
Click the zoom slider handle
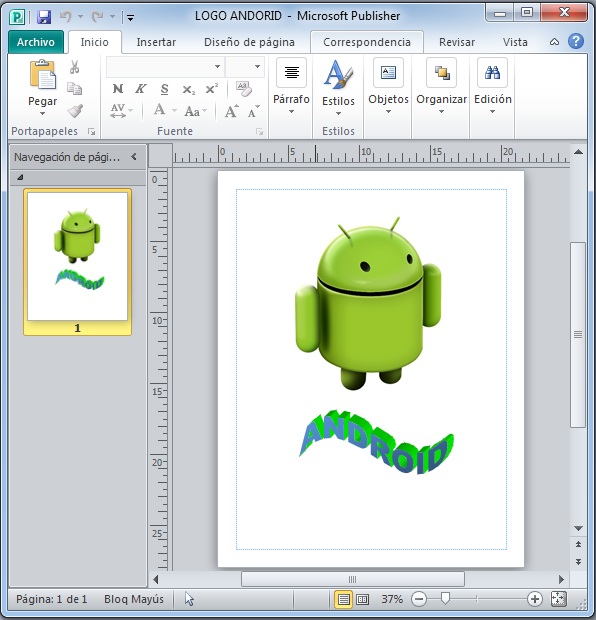[x=445, y=598]
